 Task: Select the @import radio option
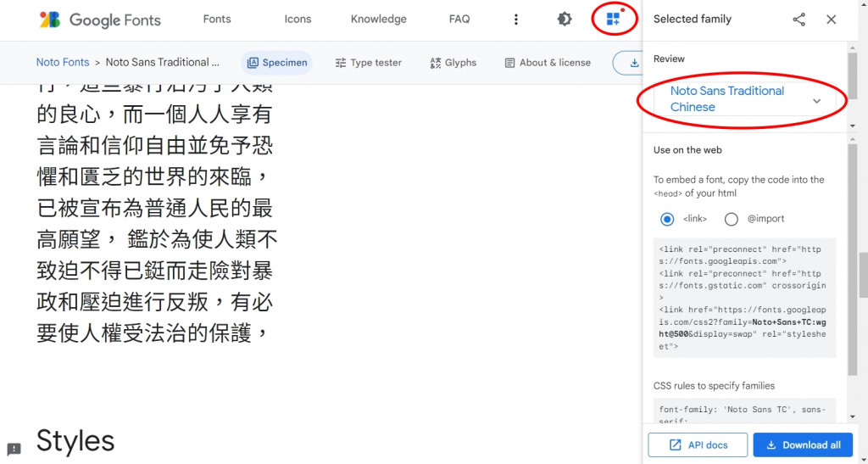(732, 219)
